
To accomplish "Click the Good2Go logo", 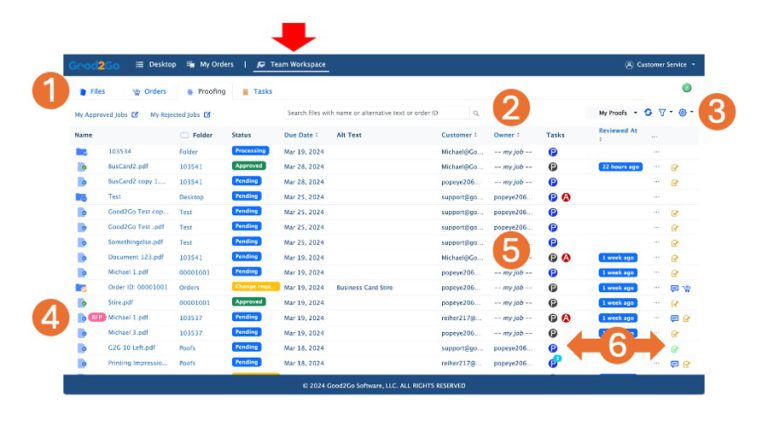I will (x=94, y=65).
